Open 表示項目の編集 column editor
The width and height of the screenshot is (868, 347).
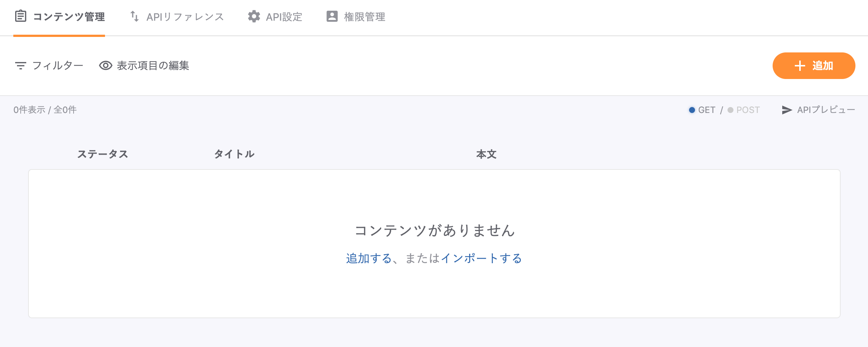(153, 66)
